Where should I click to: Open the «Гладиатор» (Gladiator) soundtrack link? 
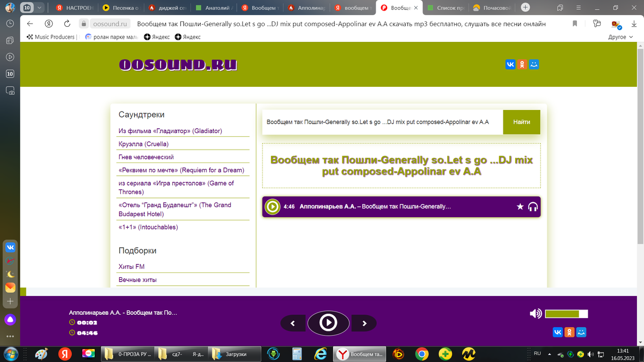tap(170, 131)
